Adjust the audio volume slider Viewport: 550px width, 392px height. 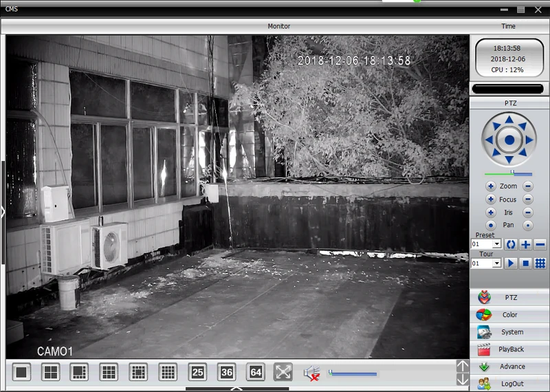coord(353,373)
